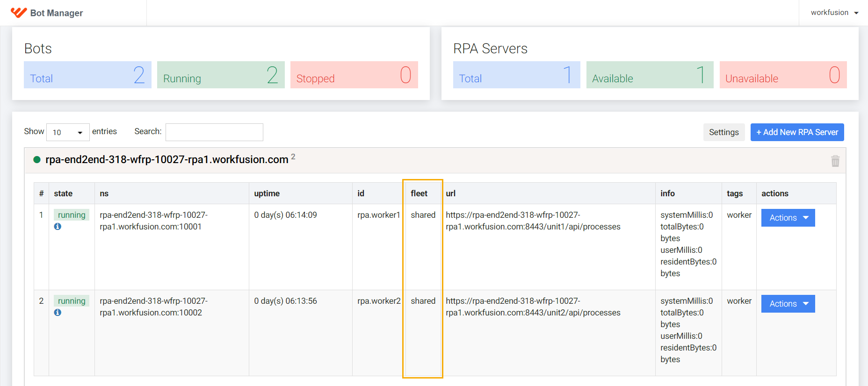This screenshot has width=868, height=386.
Task: Click the Settings button
Action: (x=724, y=132)
